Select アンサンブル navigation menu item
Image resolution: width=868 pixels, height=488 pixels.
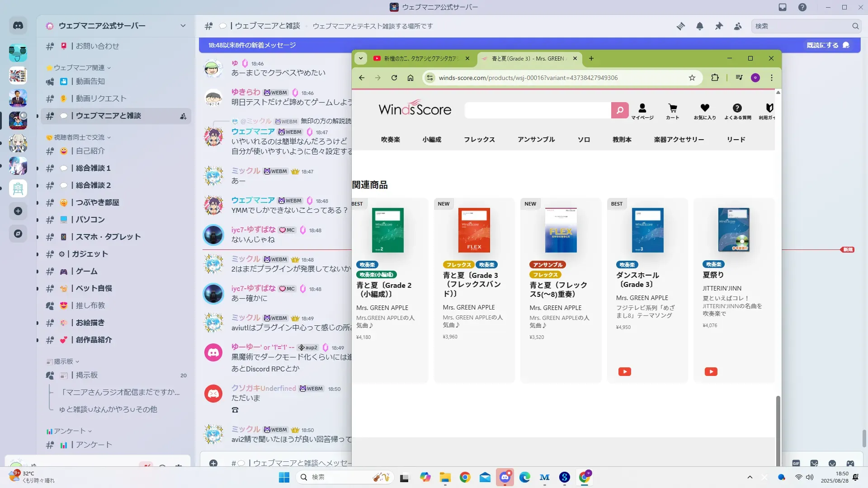tap(536, 140)
